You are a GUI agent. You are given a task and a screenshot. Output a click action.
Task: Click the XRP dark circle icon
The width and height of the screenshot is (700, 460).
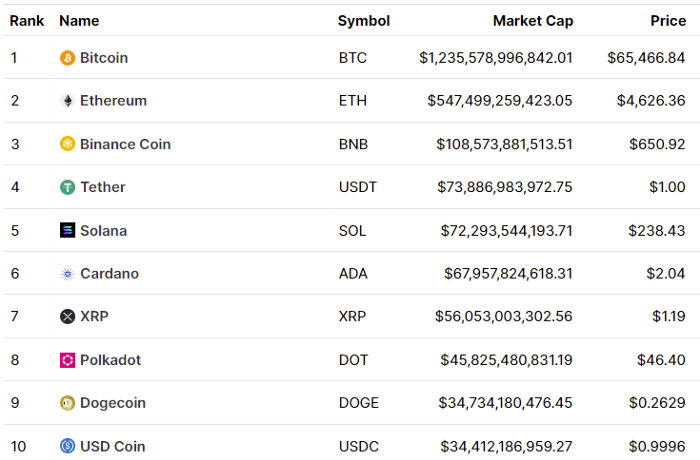[x=67, y=317]
